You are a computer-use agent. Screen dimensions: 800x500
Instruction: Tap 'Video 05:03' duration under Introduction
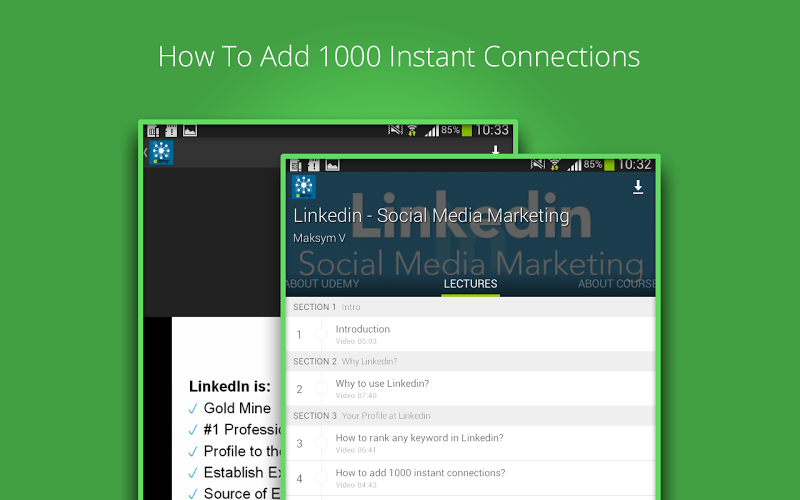click(x=356, y=341)
